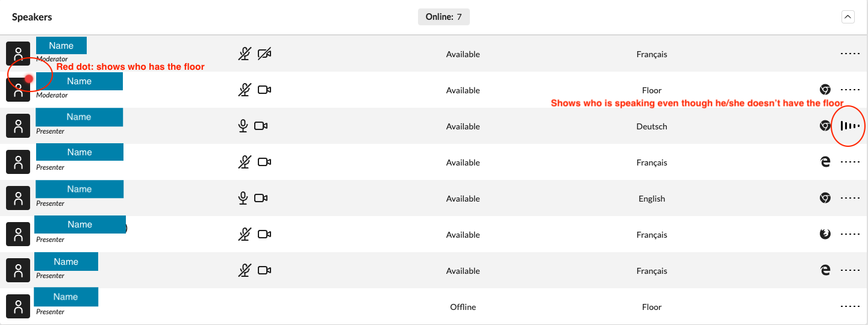Click the Chrome browser icon in English row
This screenshot has height=325, width=868.
coord(825,199)
